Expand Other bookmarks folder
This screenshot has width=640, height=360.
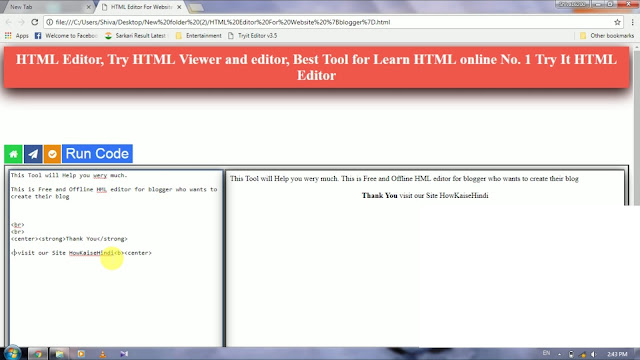(607, 36)
